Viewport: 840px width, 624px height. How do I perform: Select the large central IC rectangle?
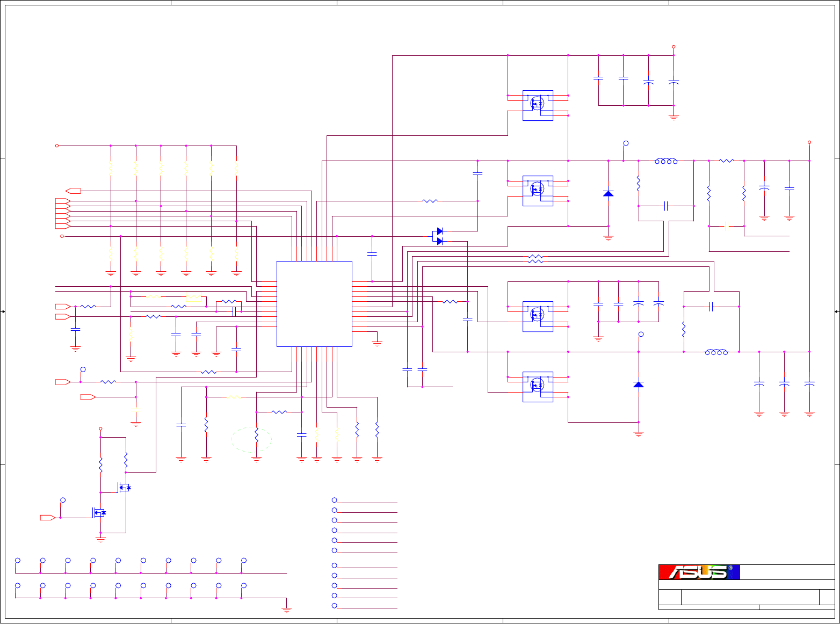[314, 304]
